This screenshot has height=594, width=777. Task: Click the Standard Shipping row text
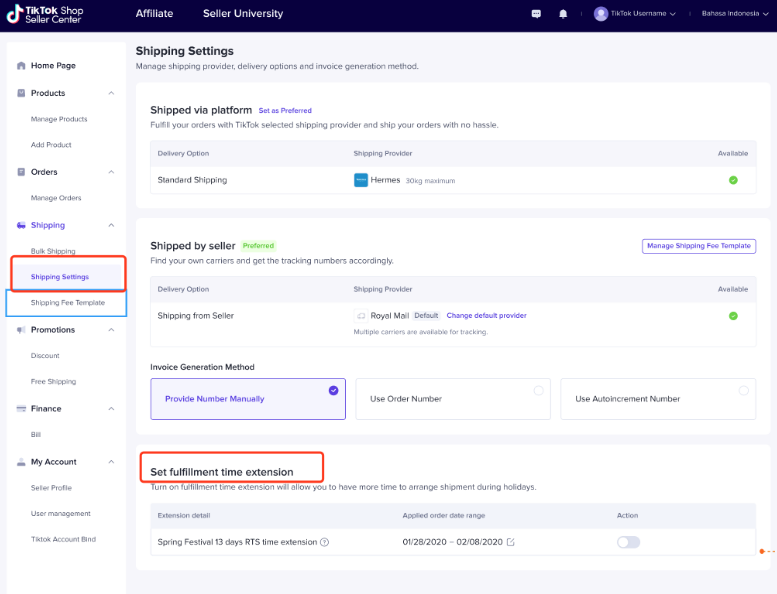tap(192, 180)
